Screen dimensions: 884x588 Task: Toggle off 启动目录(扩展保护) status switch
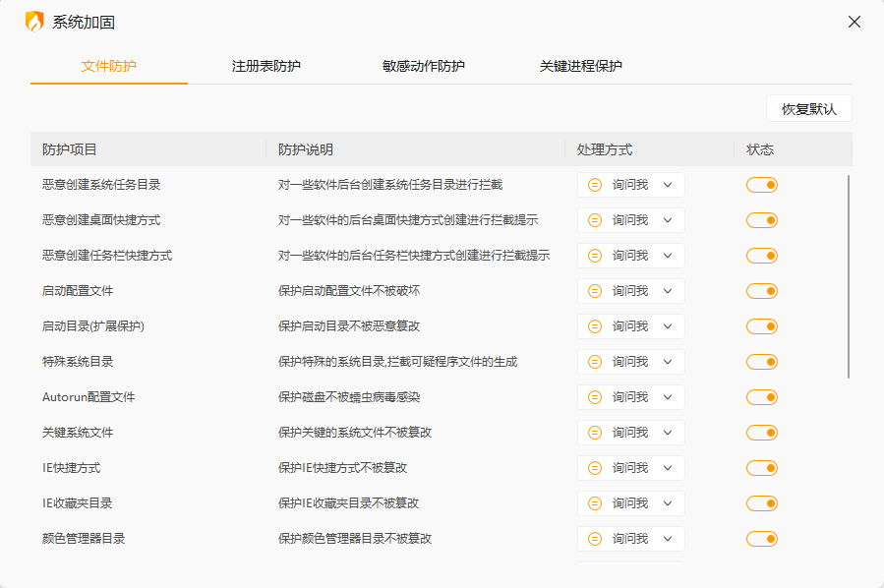762,326
